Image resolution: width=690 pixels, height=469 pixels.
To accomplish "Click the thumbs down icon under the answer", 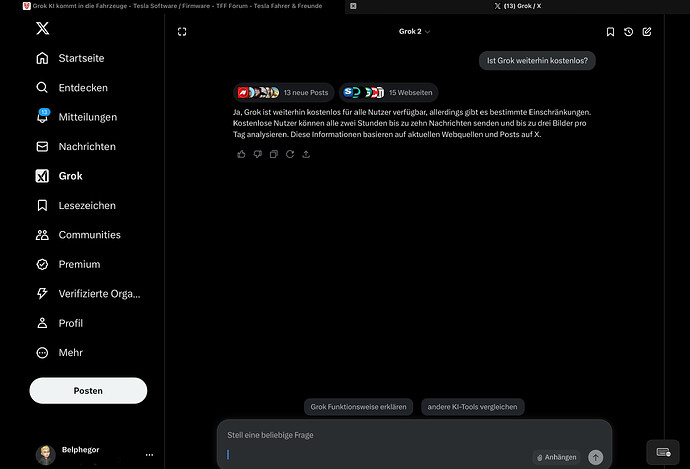I will (257, 154).
